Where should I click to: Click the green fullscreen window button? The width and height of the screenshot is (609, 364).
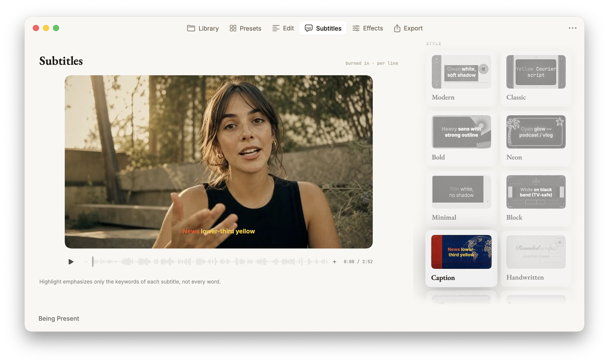(56, 28)
